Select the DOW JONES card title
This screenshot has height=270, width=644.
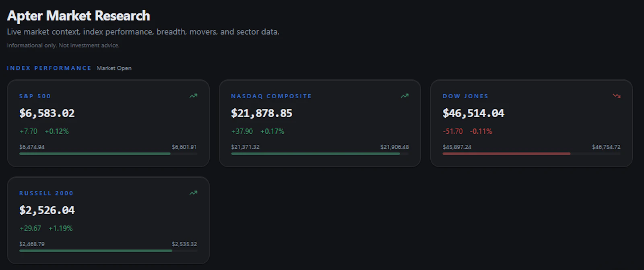click(x=465, y=96)
